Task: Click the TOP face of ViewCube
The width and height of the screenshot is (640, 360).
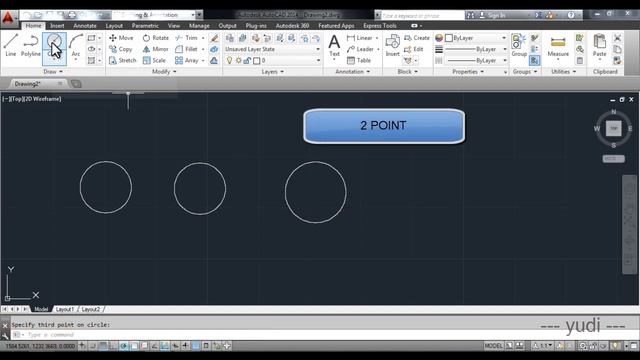Action: [613, 129]
